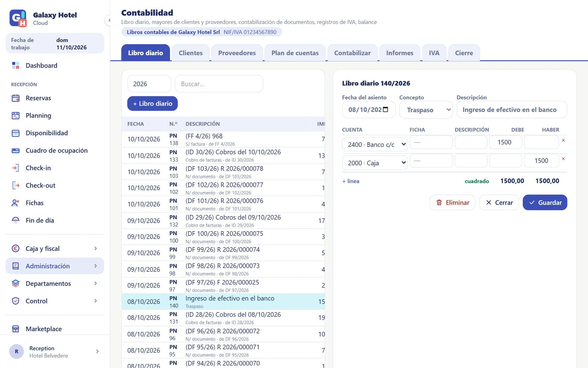Expand the Departamentos menu chevron
Image resolution: width=588 pixels, height=368 pixels.
pos(96,283)
